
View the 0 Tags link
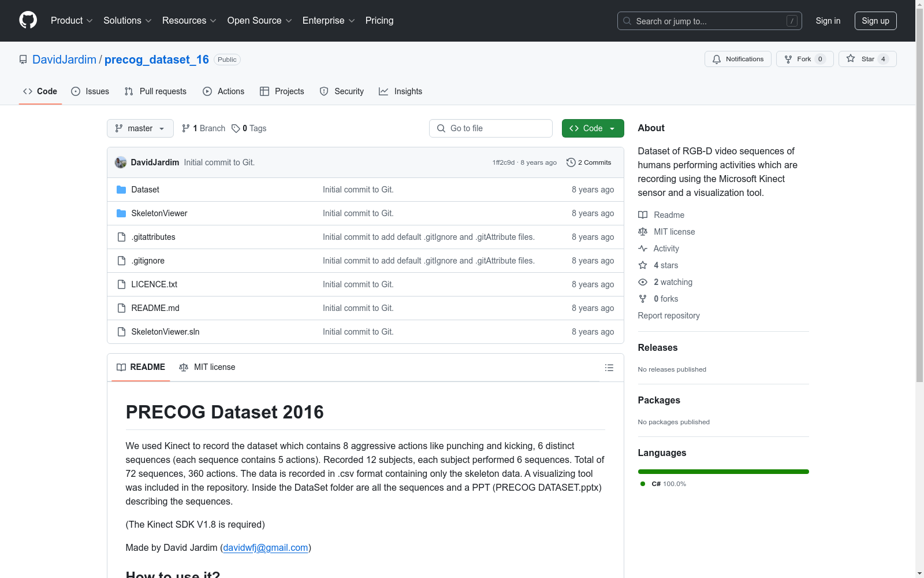[x=249, y=128]
